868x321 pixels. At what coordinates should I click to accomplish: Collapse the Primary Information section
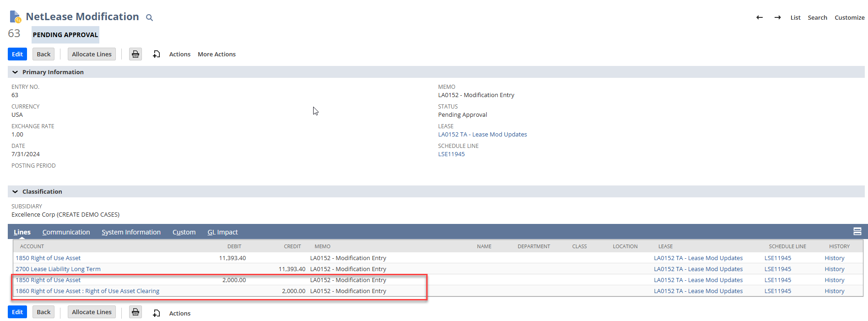point(15,72)
